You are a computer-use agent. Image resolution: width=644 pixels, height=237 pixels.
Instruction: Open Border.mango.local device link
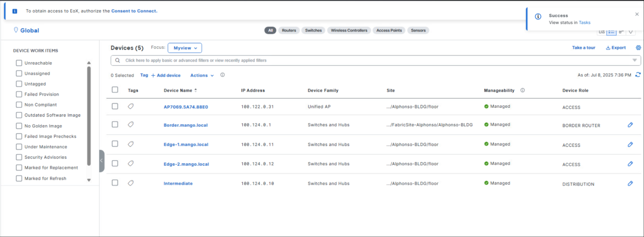point(185,125)
